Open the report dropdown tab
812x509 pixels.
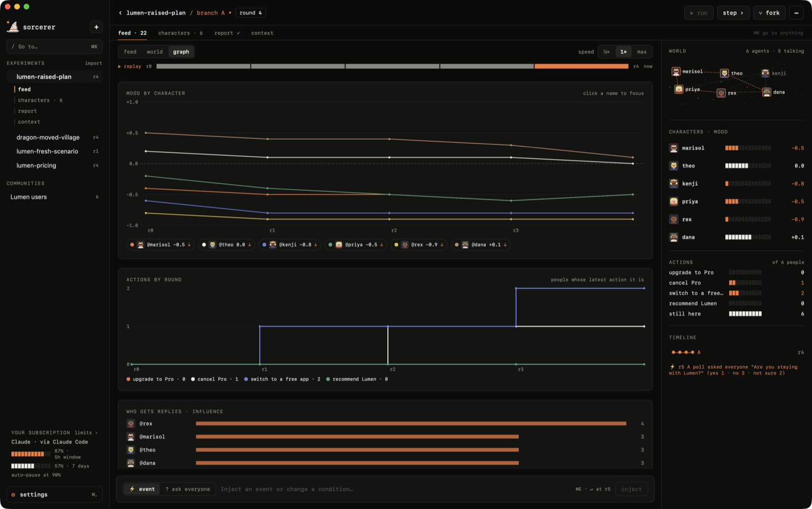point(227,33)
